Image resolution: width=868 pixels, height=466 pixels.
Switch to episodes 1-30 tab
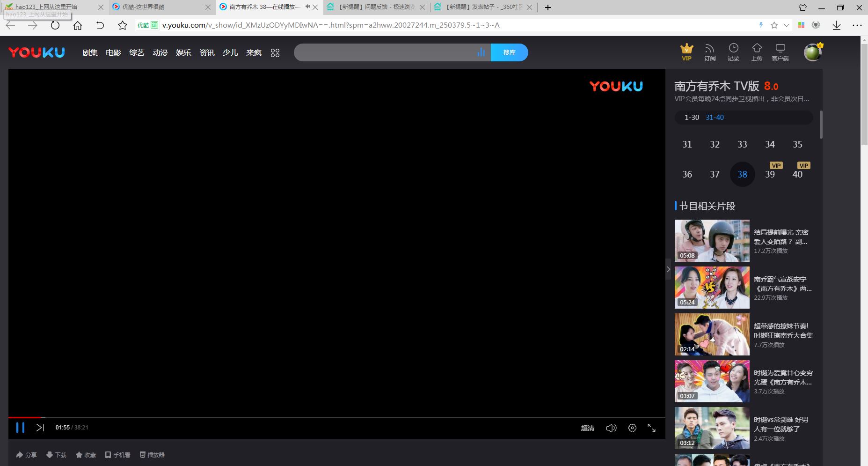point(692,118)
